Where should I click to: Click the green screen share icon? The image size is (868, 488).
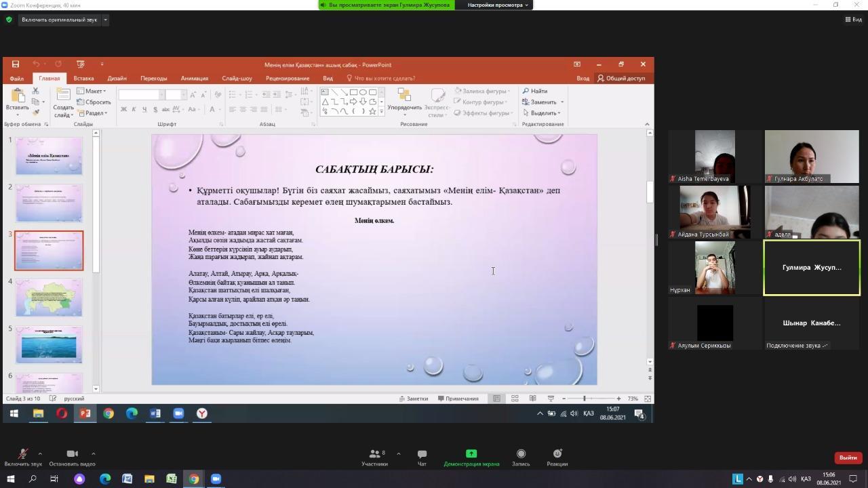click(x=471, y=454)
